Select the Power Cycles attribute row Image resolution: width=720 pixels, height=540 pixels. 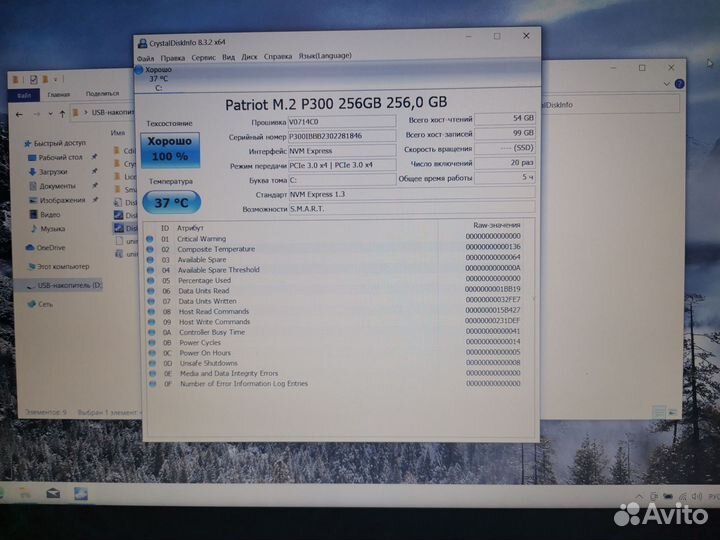pyautogui.click(x=334, y=343)
